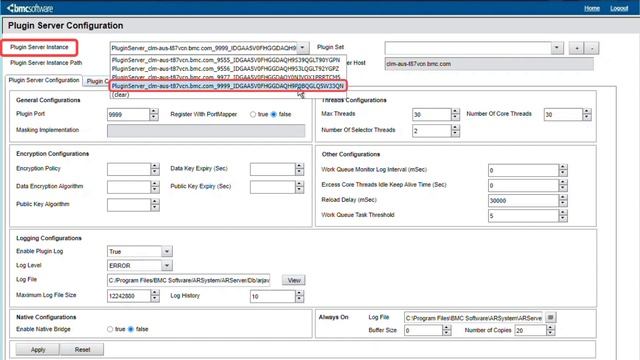Set Enable Native Bridge to true
Screen dimensions: 640x360
[x=110, y=329]
